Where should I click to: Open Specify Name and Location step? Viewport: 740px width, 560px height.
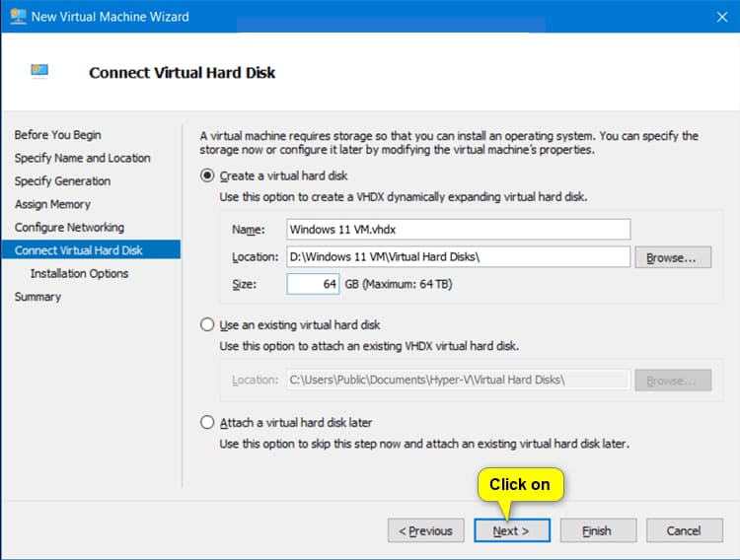[82, 158]
